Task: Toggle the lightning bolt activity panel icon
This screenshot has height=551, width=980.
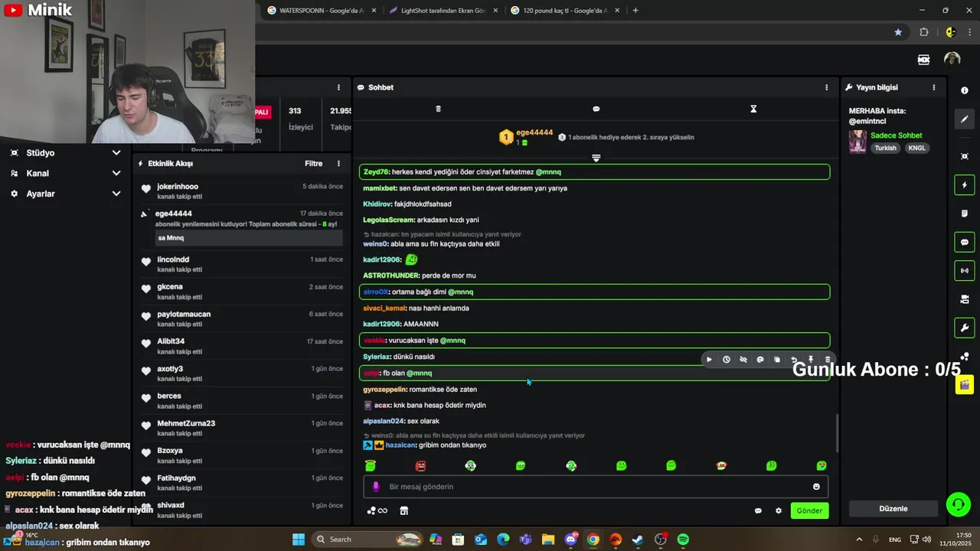Action: [964, 185]
